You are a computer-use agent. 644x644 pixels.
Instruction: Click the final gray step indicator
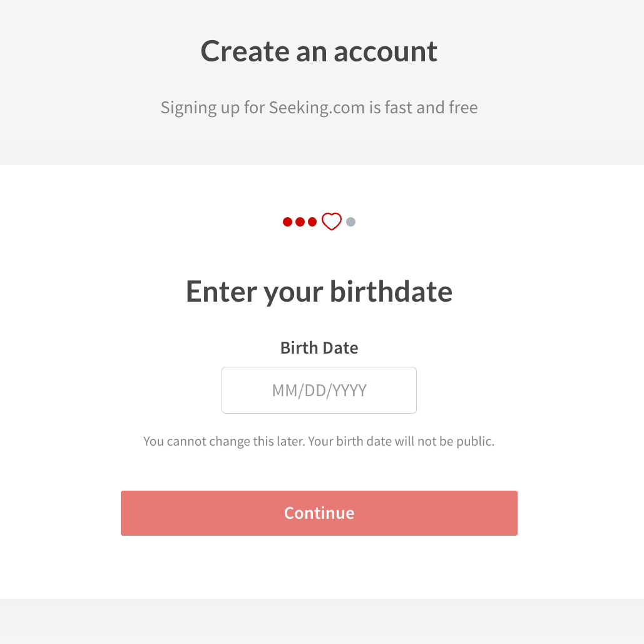point(350,222)
